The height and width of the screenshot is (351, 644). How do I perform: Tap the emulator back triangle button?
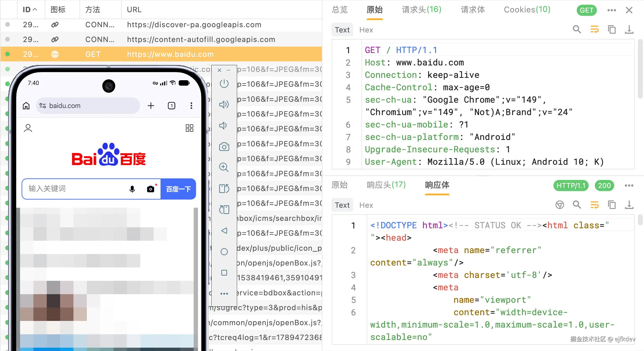pyautogui.click(x=224, y=231)
